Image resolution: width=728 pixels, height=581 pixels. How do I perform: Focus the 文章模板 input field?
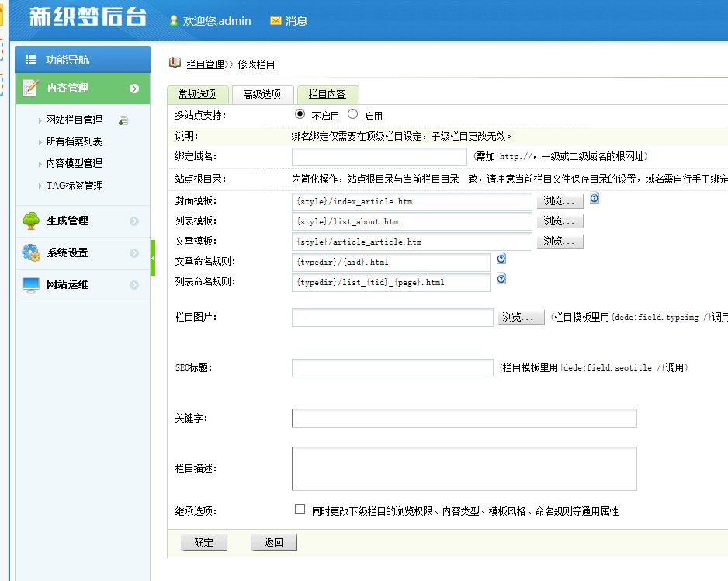coord(412,242)
